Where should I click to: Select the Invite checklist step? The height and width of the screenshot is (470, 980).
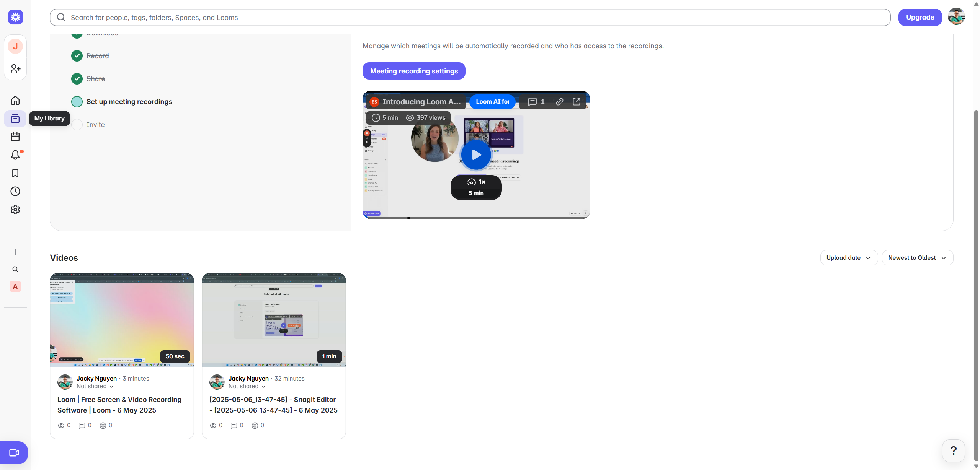(x=95, y=125)
